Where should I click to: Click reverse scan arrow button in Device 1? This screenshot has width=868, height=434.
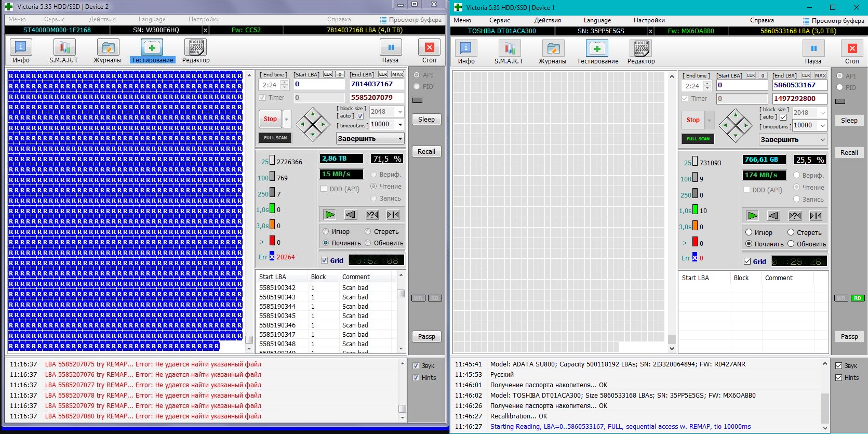pos(773,216)
